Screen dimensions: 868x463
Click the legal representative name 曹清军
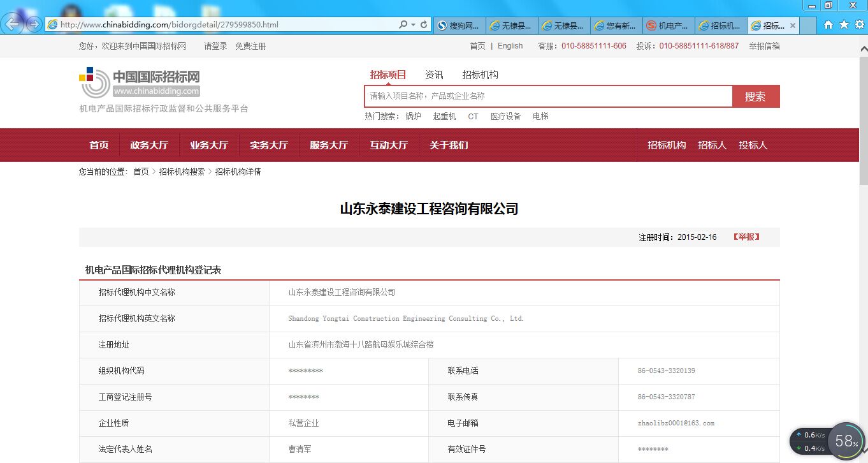[300, 449]
